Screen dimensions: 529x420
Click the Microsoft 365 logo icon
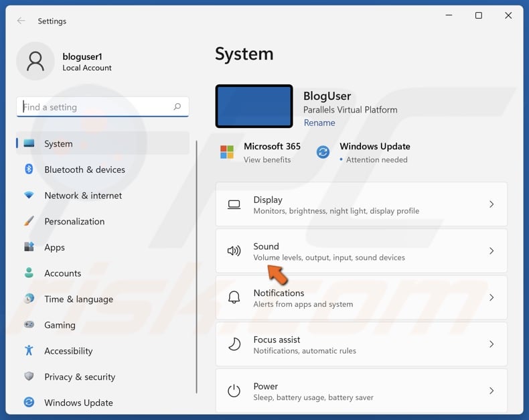(x=227, y=152)
